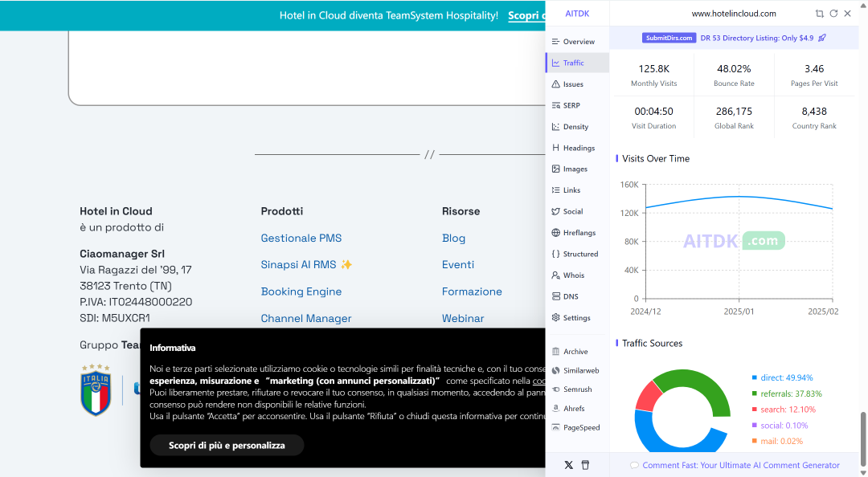Click the Settings gear icon
The height and width of the screenshot is (477, 868).
pos(556,318)
